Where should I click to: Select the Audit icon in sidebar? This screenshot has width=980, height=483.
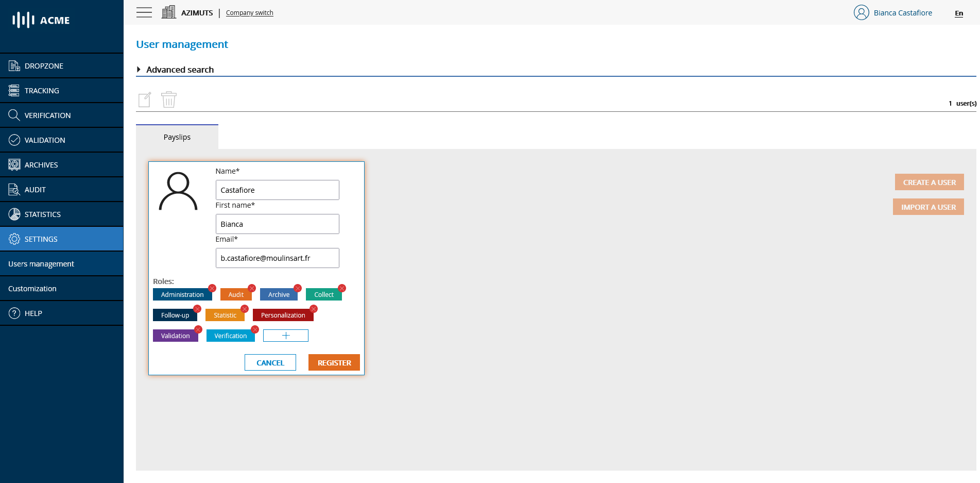[x=14, y=189]
